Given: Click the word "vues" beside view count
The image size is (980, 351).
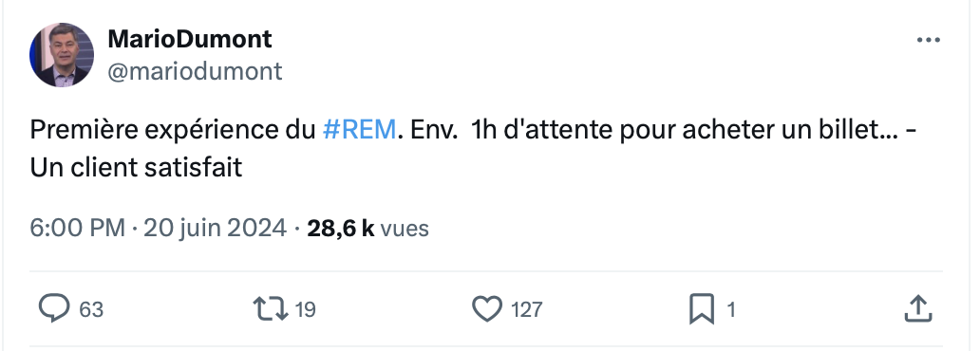Looking at the screenshot, I should point(405,229).
